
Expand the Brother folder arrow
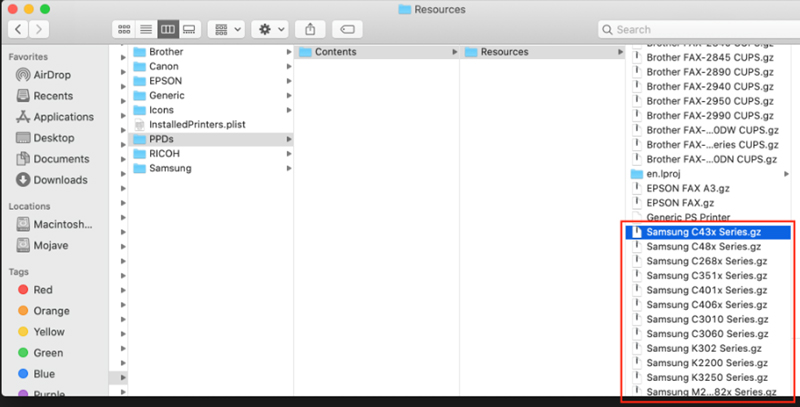pyautogui.click(x=289, y=52)
